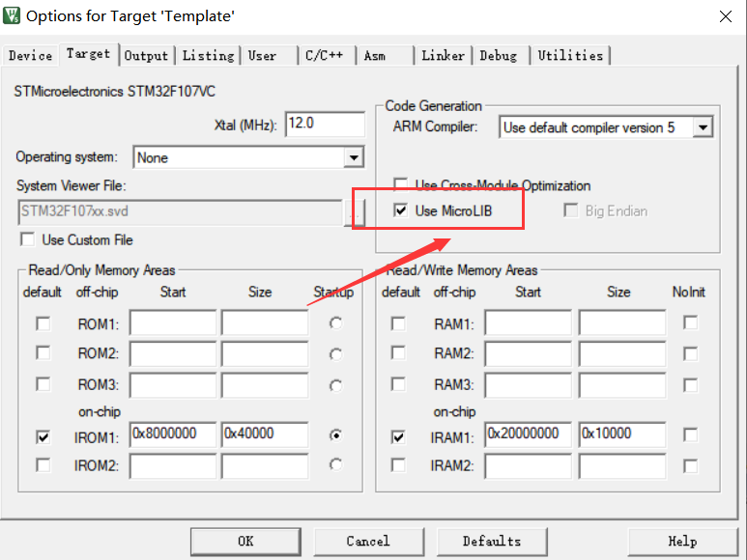This screenshot has width=747, height=560.
Task: Click the IRAM2 Size field
Action: click(622, 465)
